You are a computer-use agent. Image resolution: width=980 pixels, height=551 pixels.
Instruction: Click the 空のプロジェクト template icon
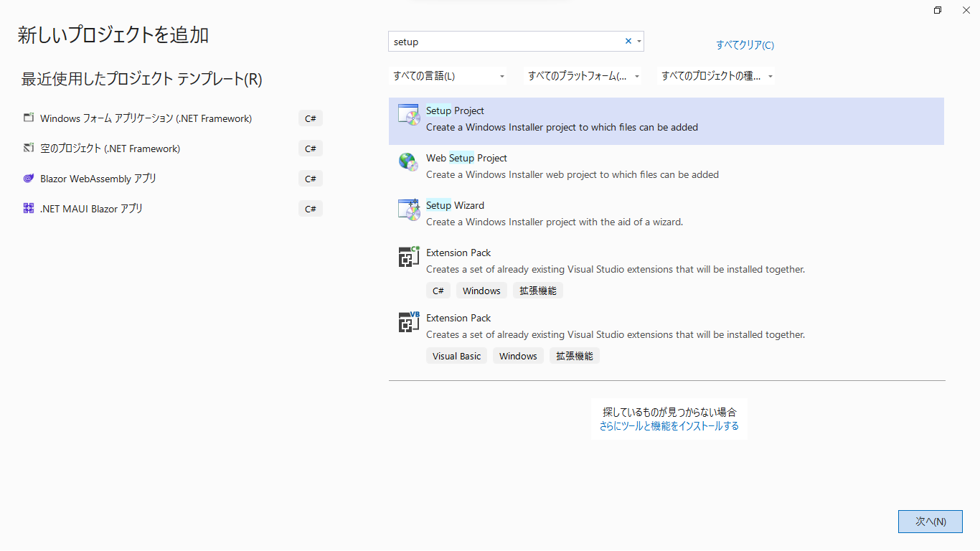point(29,149)
